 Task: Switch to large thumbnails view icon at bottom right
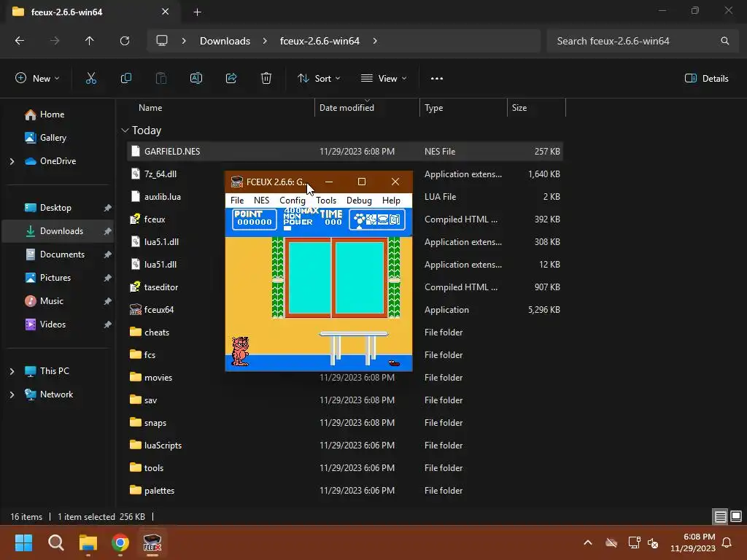click(x=735, y=516)
